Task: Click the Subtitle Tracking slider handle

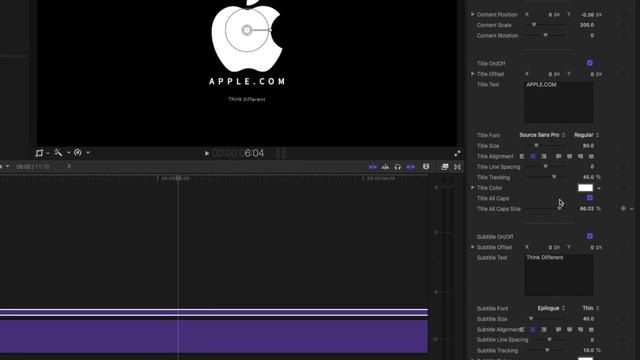Action: click(x=547, y=350)
